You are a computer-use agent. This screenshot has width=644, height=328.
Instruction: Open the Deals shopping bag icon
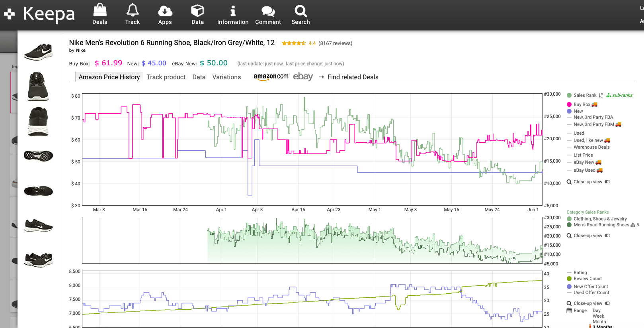(x=100, y=10)
